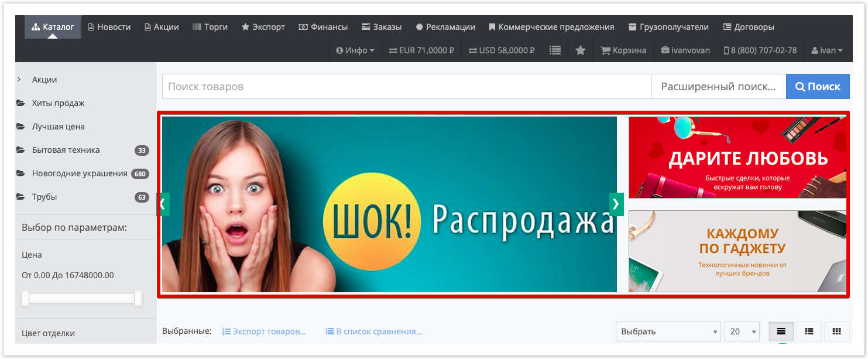868x359 pixels.
Task: Click the Цвет отделки filter heading
Action: tap(49, 333)
